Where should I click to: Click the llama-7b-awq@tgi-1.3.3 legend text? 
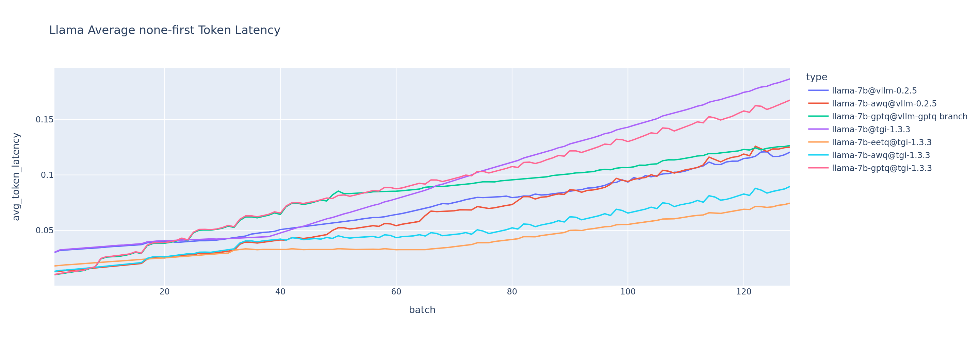(x=881, y=155)
